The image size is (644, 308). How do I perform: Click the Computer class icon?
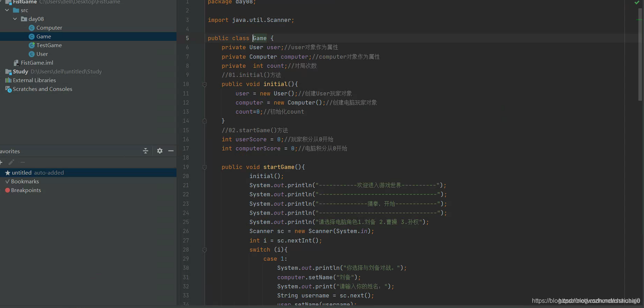click(32, 28)
